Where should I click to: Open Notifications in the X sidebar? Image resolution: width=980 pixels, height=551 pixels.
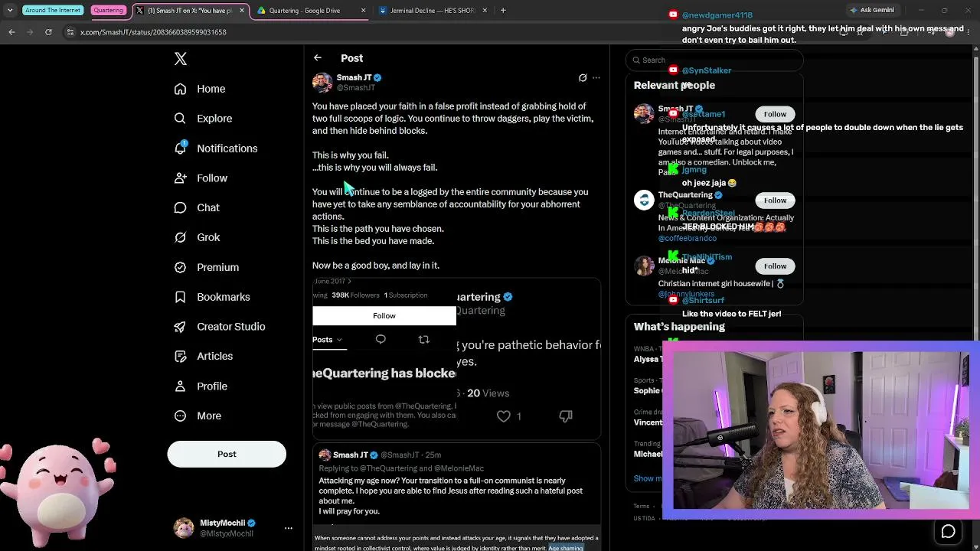click(216, 148)
